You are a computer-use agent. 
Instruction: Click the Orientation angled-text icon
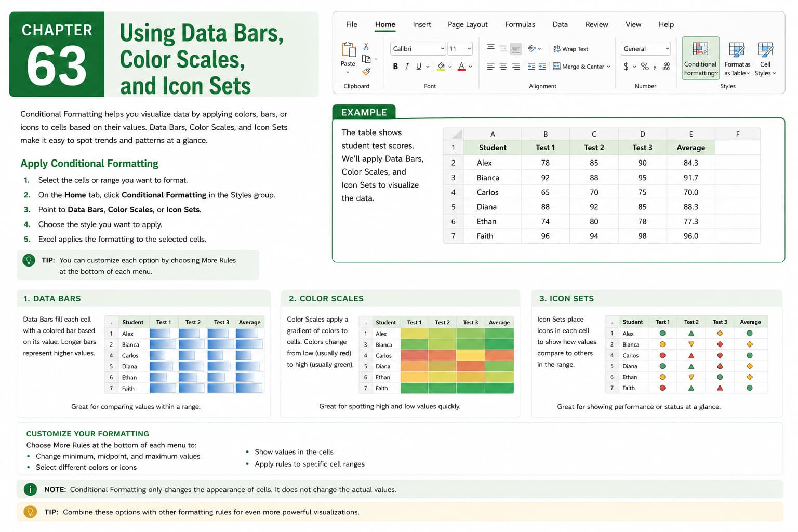pos(532,48)
